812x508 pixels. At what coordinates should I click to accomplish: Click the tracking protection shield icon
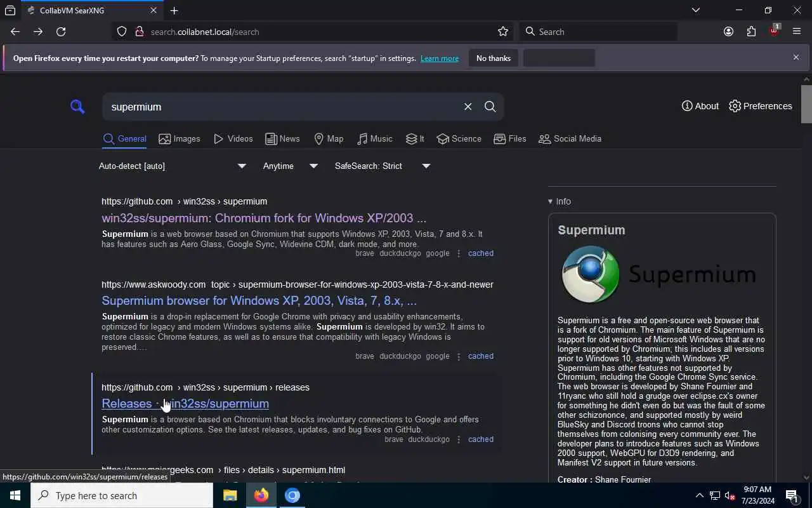(x=122, y=32)
